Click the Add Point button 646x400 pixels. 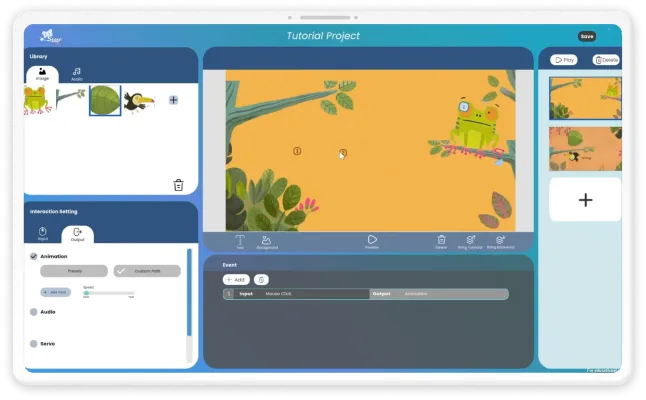coord(56,292)
